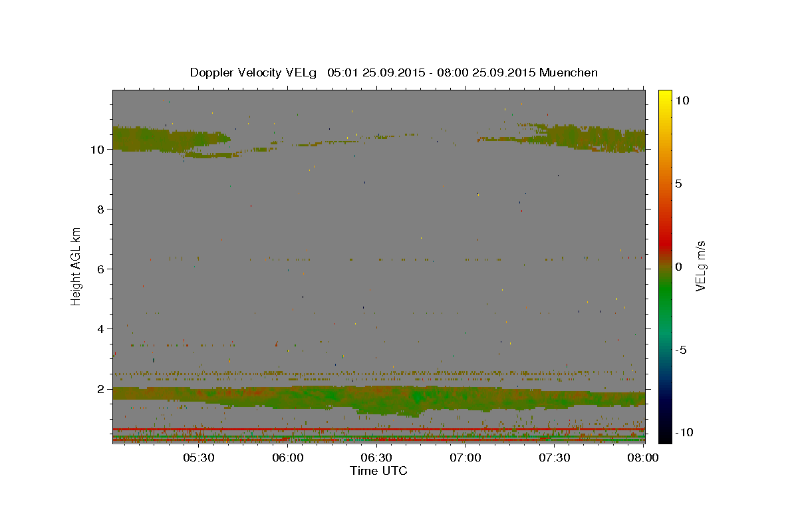798x532 pixels.
Task: Click the height tick label 6
Action: 101,269
